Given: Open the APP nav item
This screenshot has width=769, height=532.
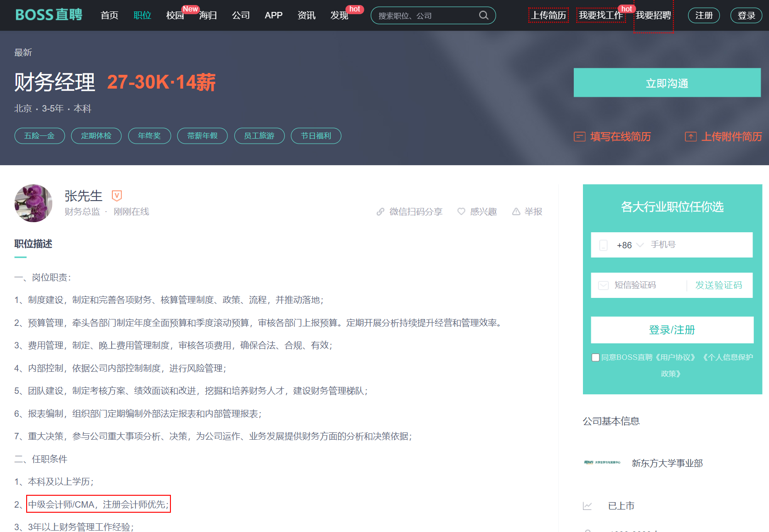Looking at the screenshot, I should click(x=273, y=15).
